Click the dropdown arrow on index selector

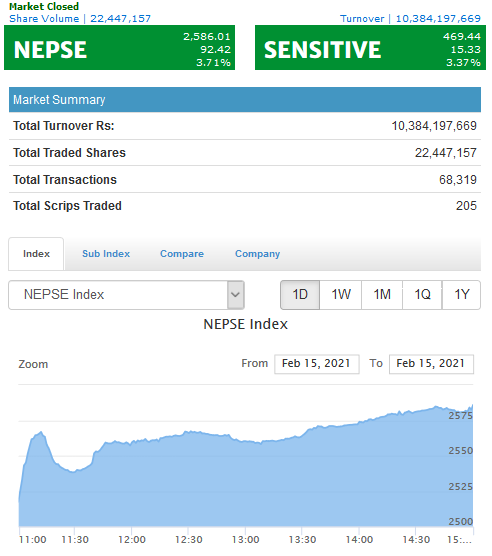point(236,295)
